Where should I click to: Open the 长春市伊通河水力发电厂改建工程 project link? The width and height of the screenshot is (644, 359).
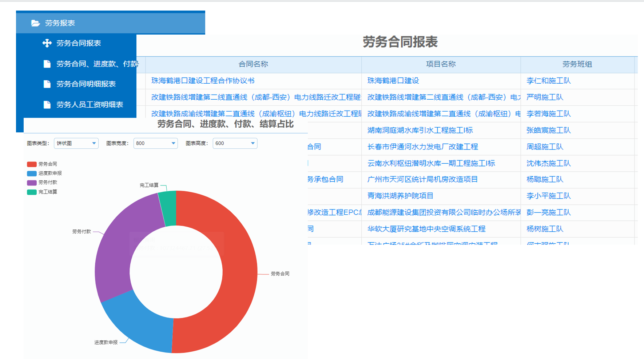point(422,147)
